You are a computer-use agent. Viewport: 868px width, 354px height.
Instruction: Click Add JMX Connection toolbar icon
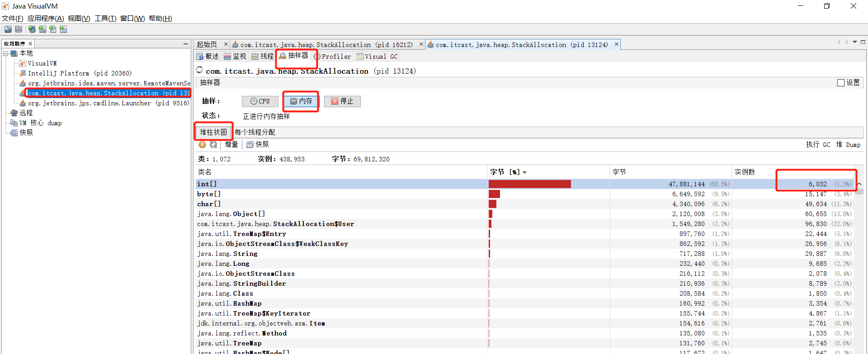(42, 29)
